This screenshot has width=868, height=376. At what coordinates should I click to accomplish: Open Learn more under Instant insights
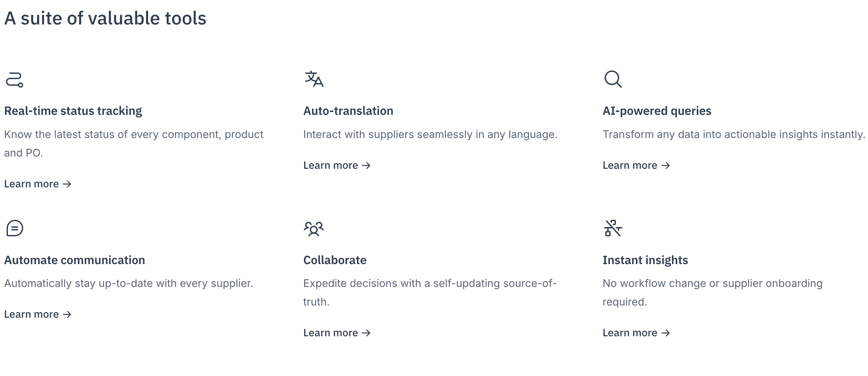point(636,333)
